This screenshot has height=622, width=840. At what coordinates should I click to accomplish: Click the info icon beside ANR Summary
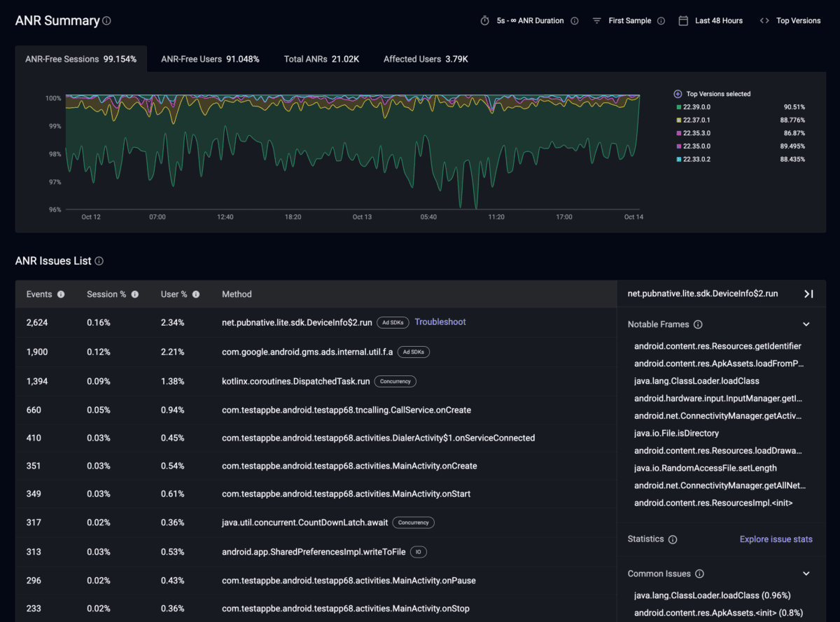[106, 21]
